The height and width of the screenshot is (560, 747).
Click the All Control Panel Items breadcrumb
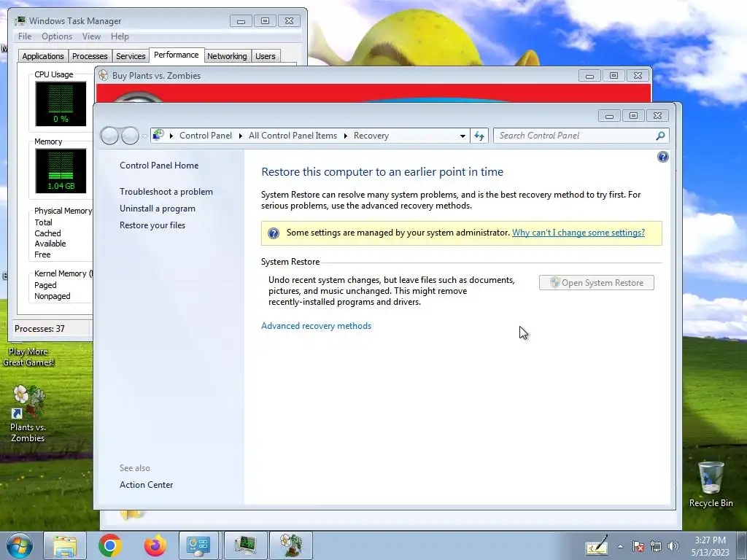[293, 136]
